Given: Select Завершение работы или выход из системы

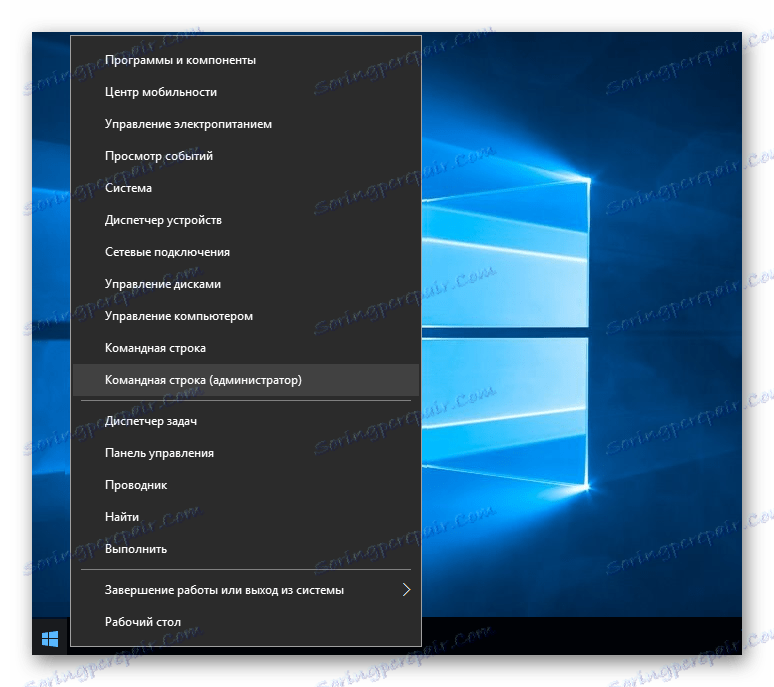Looking at the screenshot, I should tap(246, 590).
